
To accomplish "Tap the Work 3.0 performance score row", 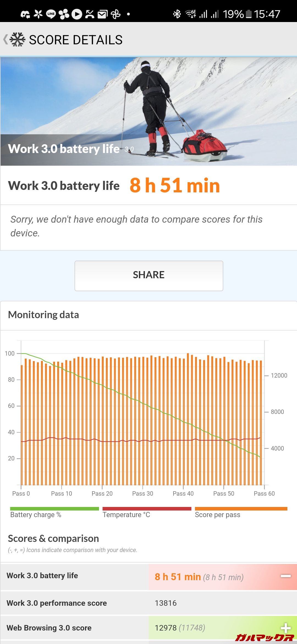I will (148, 603).
